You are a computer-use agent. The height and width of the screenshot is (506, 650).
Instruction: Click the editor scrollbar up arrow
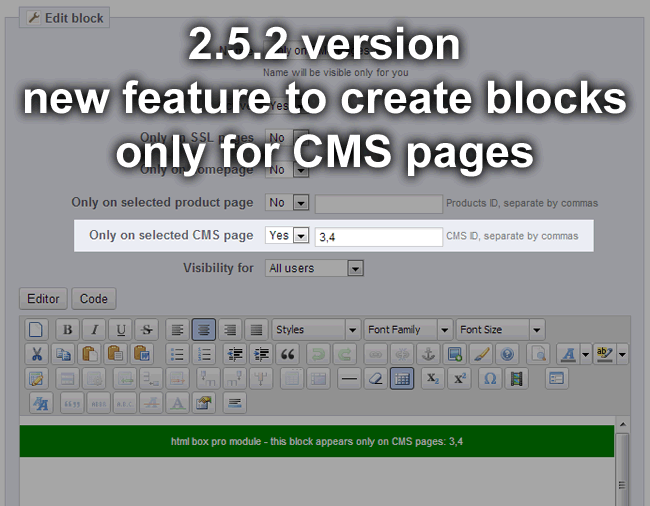(x=623, y=424)
